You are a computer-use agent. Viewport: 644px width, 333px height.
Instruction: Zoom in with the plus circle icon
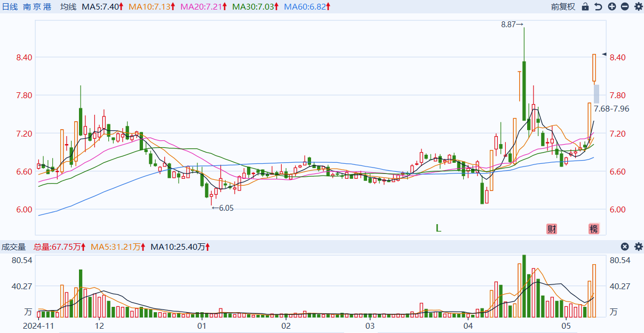coord(611,7)
